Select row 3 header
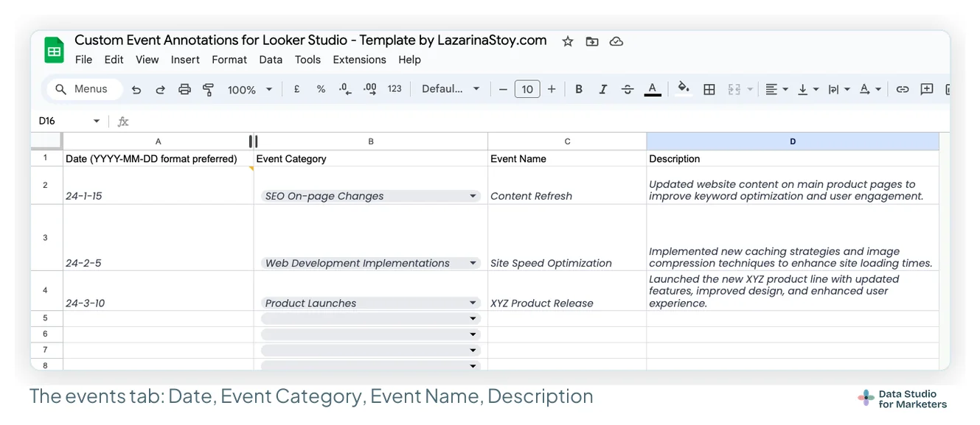980x425 pixels. click(x=46, y=238)
